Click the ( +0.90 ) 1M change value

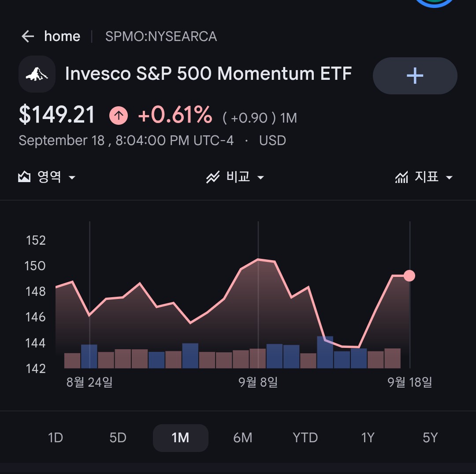click(260, 118)
